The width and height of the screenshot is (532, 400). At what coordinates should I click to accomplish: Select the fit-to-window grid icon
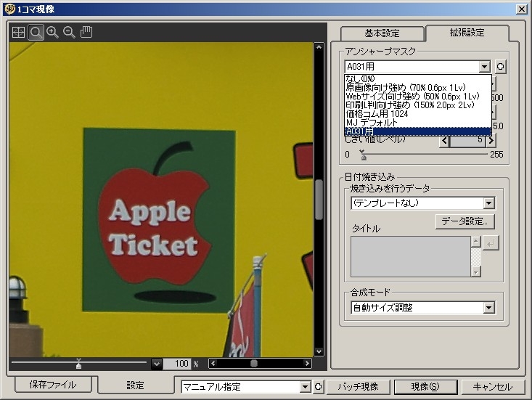point(18,32)
